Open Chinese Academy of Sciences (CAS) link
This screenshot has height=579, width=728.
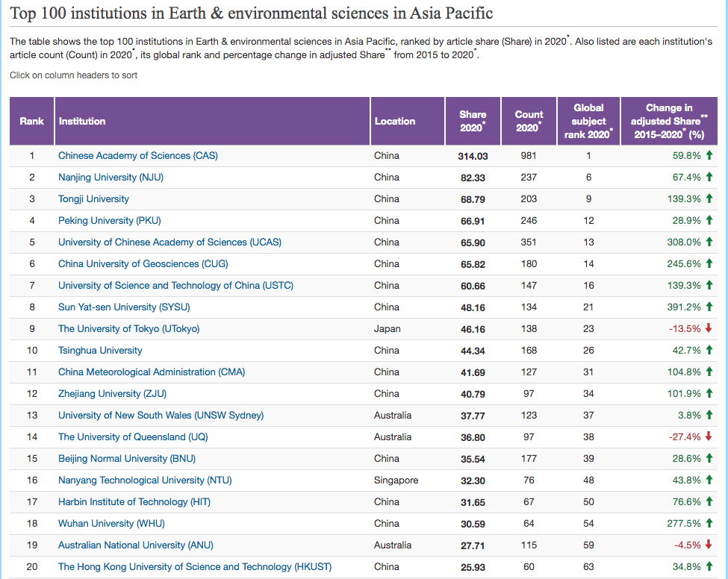pos(138,156)
